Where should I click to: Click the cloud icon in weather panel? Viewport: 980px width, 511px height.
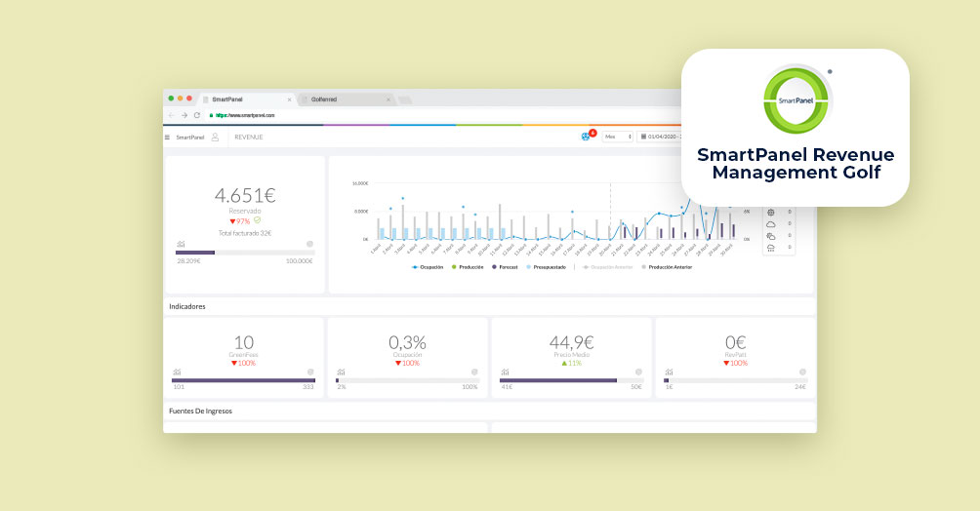[x=770, y=224]
